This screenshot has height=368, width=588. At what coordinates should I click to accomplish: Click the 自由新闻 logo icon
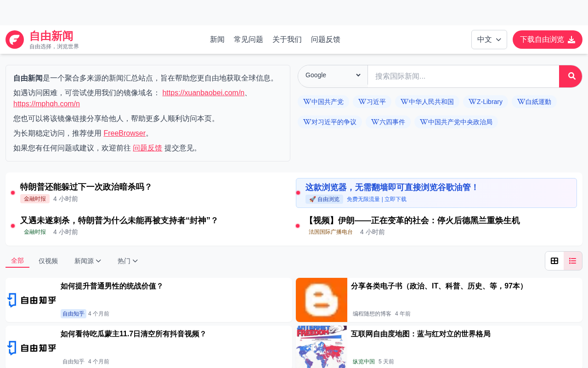[15, 40]
